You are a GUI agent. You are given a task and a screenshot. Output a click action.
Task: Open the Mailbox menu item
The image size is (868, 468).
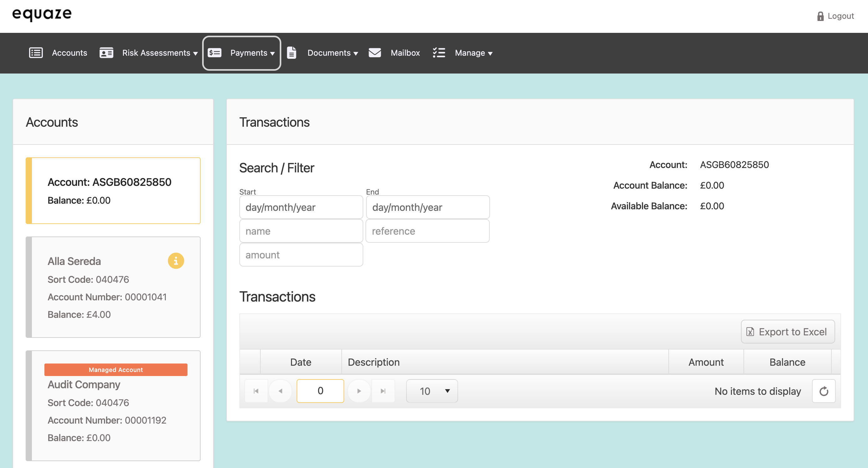[x=405, y=53]
